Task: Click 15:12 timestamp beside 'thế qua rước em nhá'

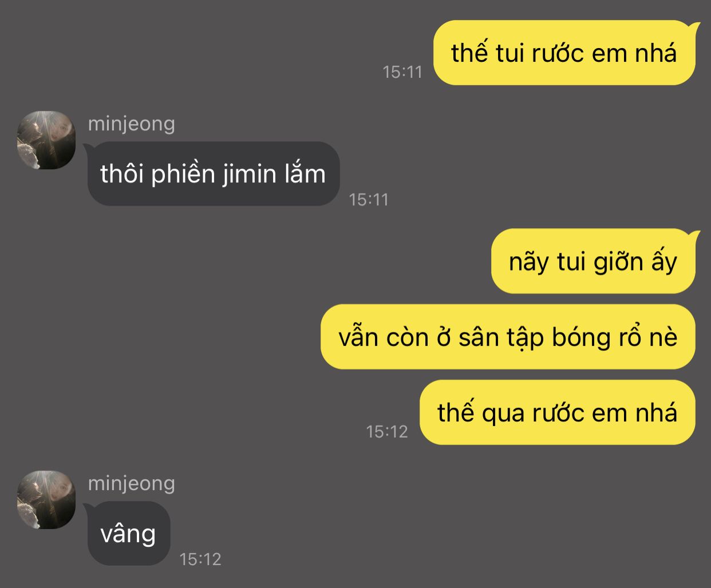Action: click(x=387, y=431)
